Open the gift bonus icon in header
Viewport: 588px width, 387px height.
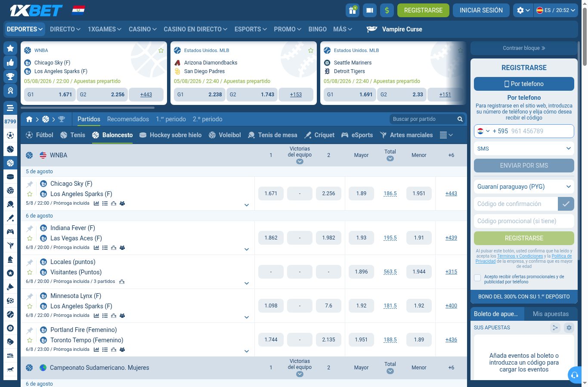(353, 10)
